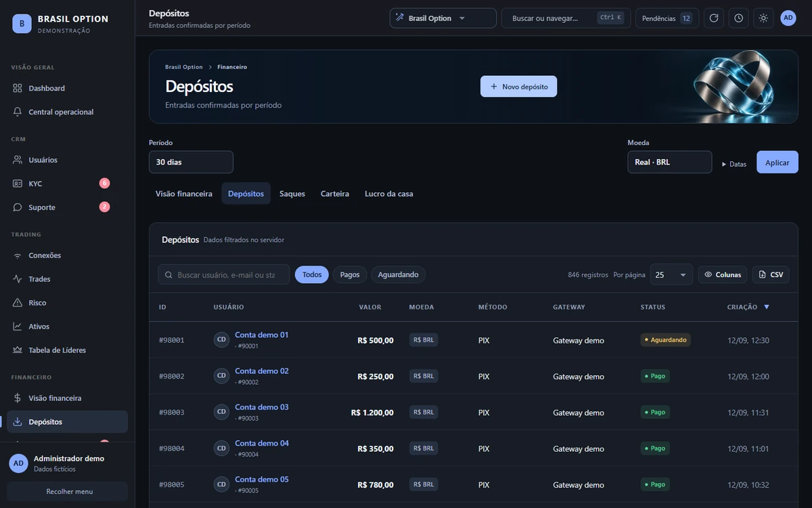812x508 pixels.
Task: Click the Brasil Option logo square
Action: coord(22,24)
